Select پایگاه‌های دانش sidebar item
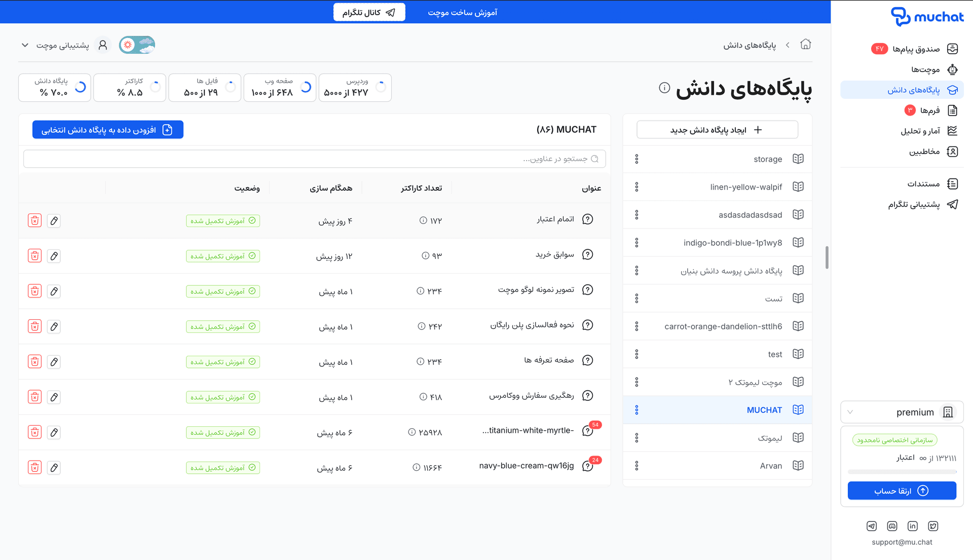973x560 pixels. coord(902,90)
